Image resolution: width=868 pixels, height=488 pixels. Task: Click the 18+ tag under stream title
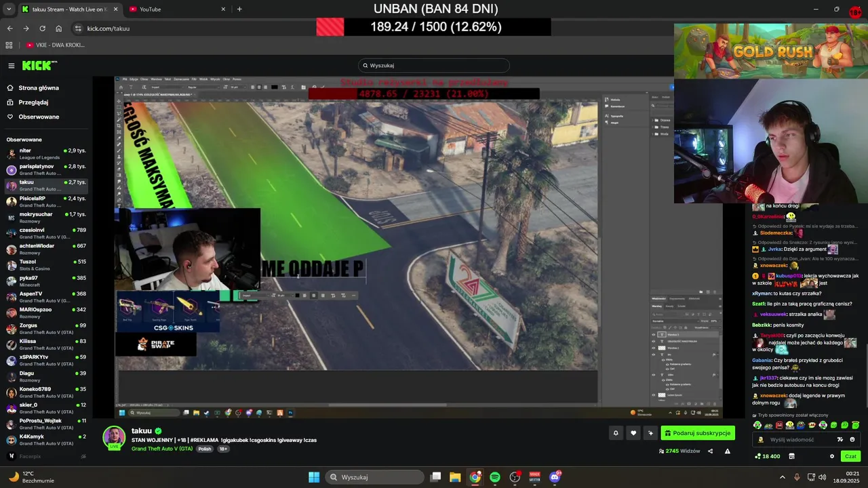coord(223,449)
